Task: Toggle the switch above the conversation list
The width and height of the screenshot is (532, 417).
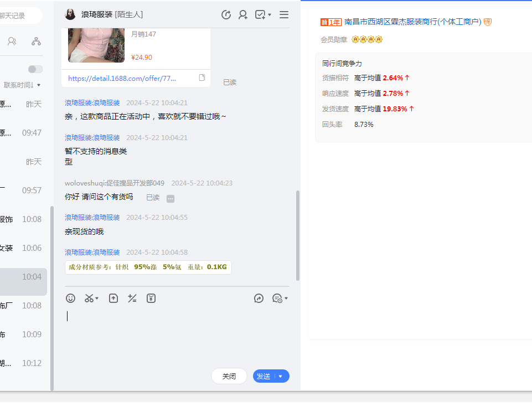Action: (x=35, y=69)
